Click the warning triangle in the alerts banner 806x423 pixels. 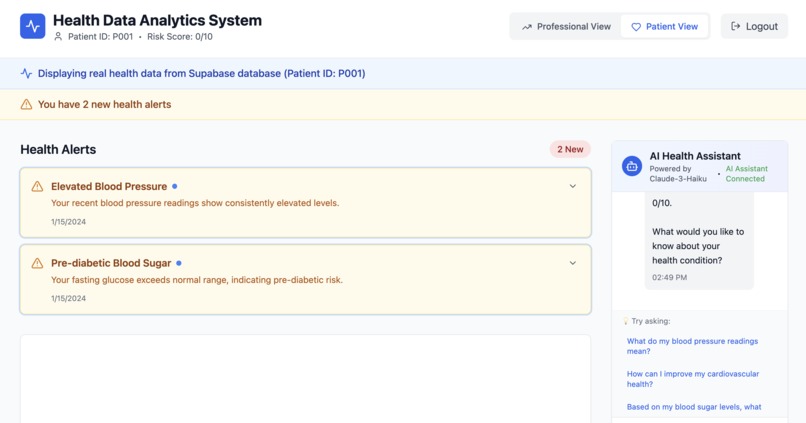(x=26, y=104)
